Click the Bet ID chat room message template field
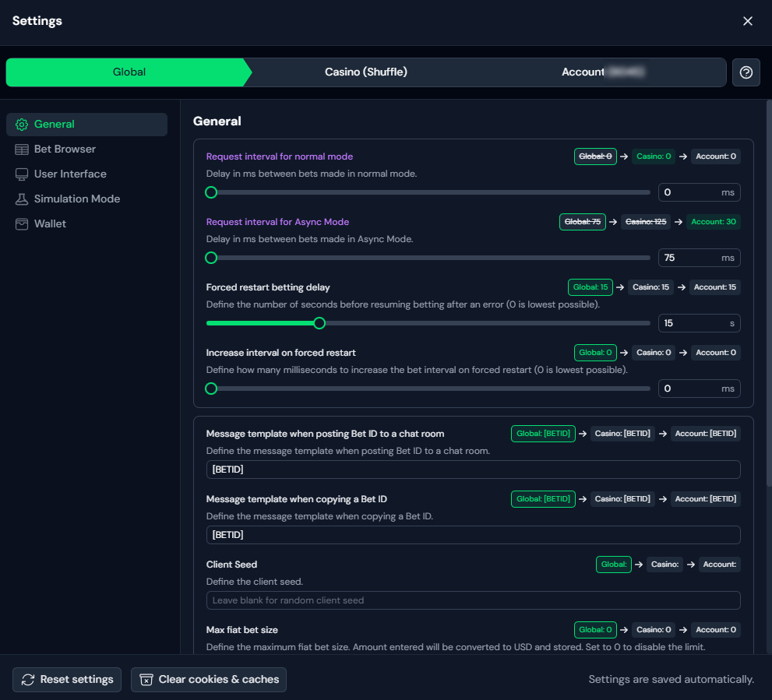772x700 pixels. tap(473, 470)
